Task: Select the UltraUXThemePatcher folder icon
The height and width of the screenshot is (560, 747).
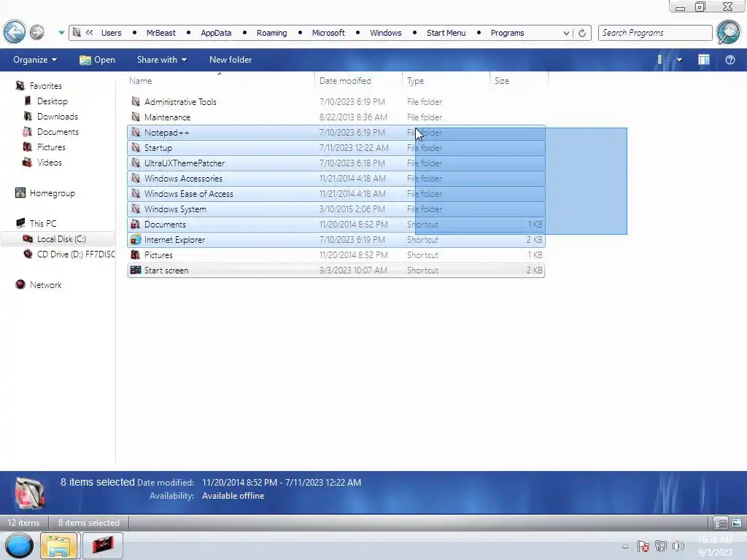Action: (x=136, y=163)
